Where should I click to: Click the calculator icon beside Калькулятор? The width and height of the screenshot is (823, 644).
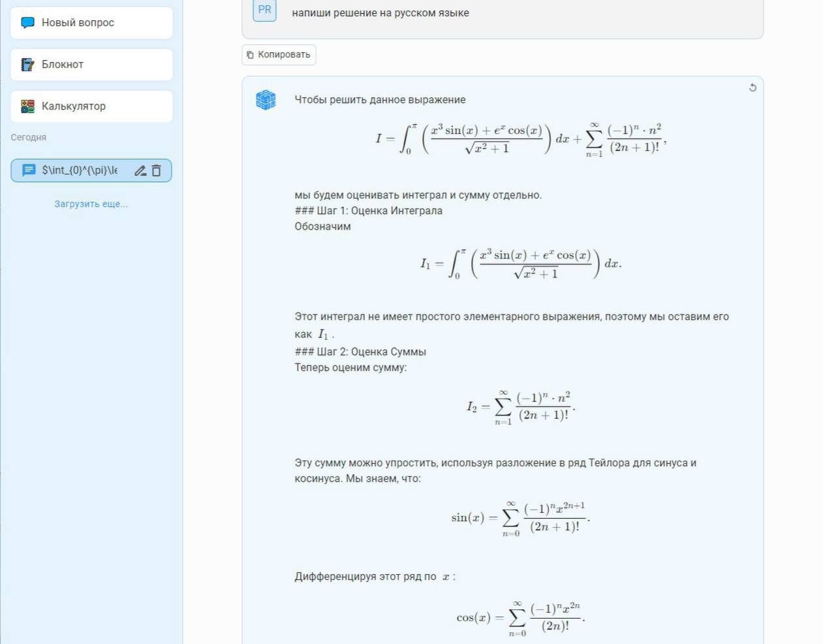[x=27, y=106]
